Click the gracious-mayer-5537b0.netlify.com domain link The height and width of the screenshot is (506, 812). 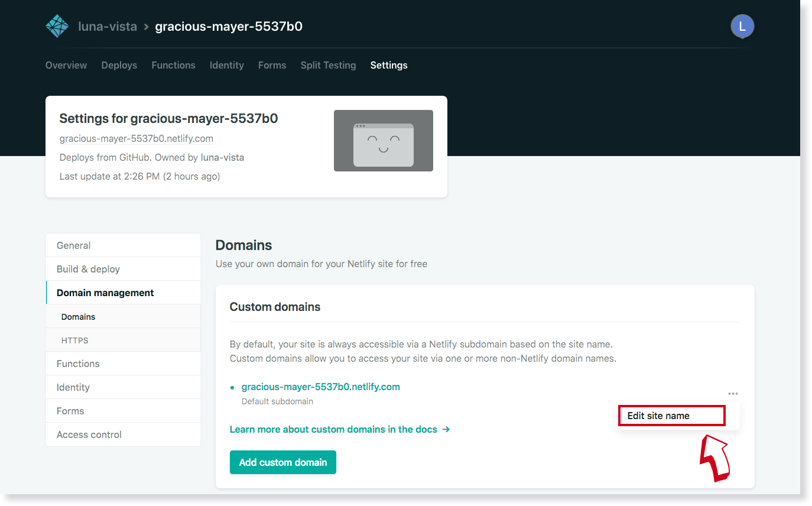coord(320,386)
